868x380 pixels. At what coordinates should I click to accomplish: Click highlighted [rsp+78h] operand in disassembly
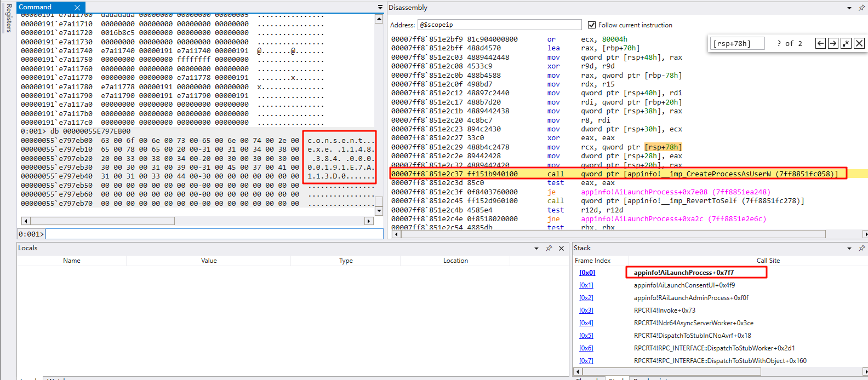[x=663, y=147]
